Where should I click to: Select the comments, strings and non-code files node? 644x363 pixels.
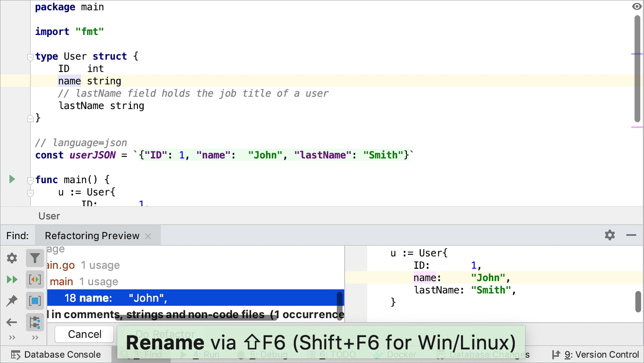pyautogui.click(x=196, y=314)
